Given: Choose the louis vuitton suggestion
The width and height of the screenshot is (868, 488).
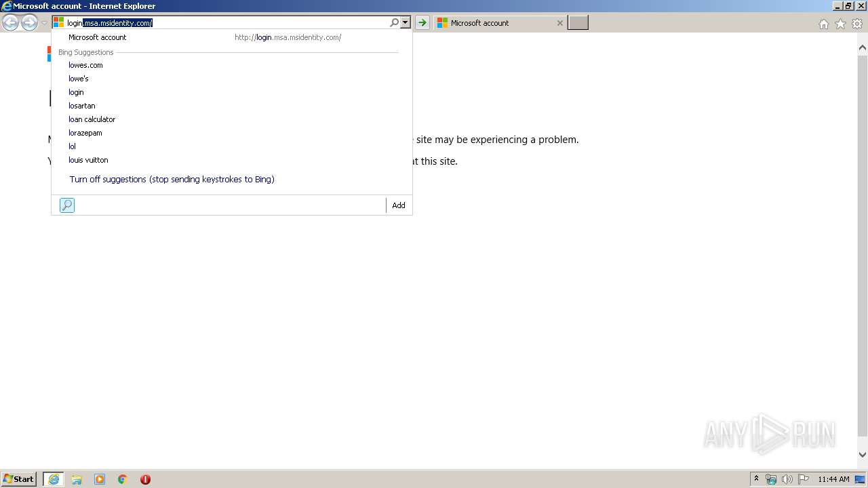Looking at the screenshot, I should (232, 160).
